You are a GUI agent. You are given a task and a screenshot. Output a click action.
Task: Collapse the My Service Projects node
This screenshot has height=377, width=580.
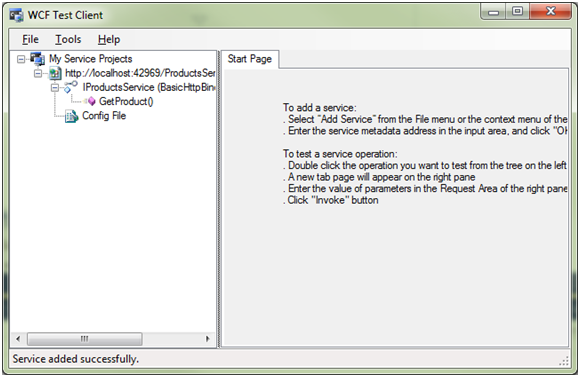coord(21,59)
